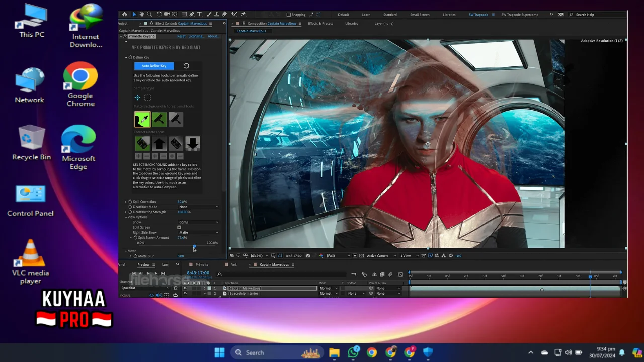Click the Windows Start button
The width and height of the screenshot is (644, 362).
point(219,352)
